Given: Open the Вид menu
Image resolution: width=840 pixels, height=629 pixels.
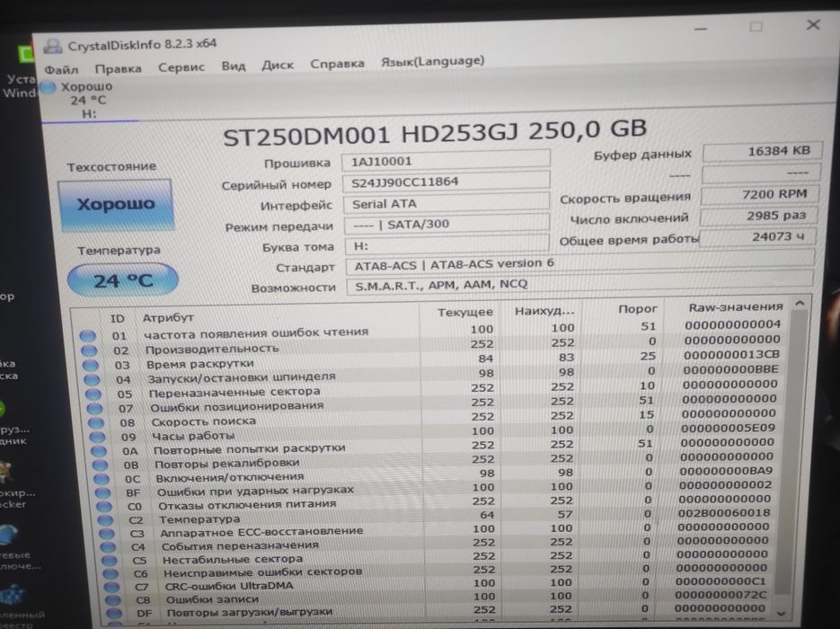Looking at the screenshot, I should click(234, 66).
